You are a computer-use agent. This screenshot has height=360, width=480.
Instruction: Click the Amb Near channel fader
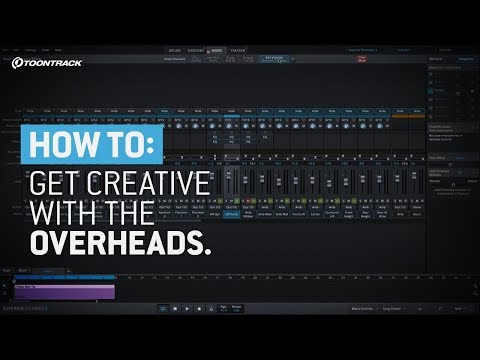point(262,179)
